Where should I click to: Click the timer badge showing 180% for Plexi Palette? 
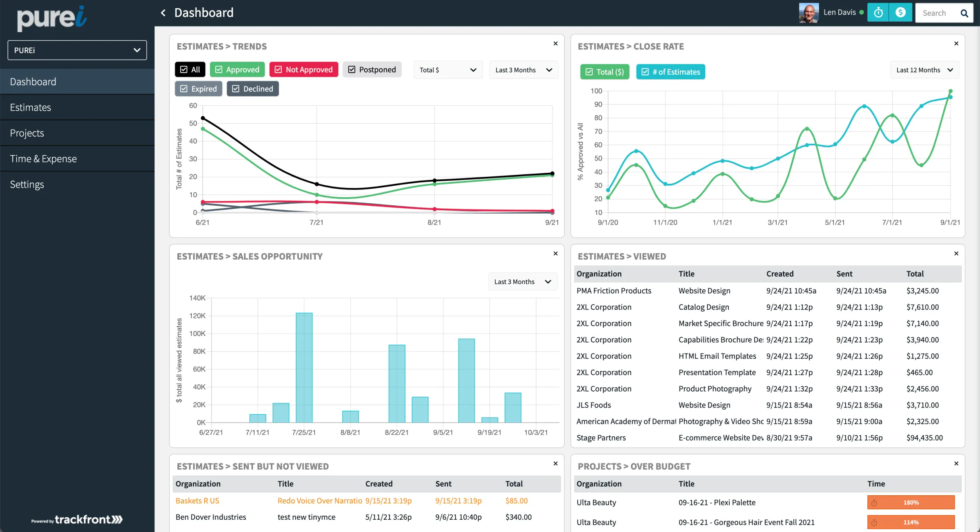pyautogui.click(x=911, y=502)
